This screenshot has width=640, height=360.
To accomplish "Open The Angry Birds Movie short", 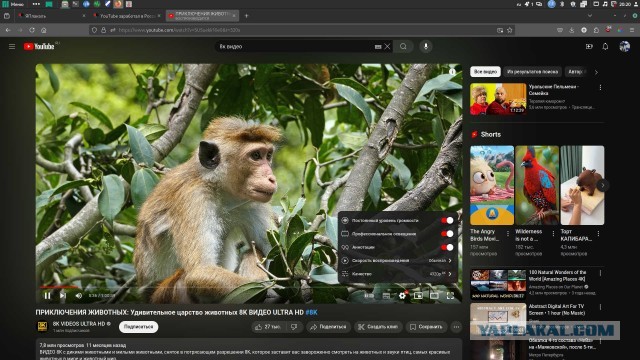I will (x=492, y=185).
